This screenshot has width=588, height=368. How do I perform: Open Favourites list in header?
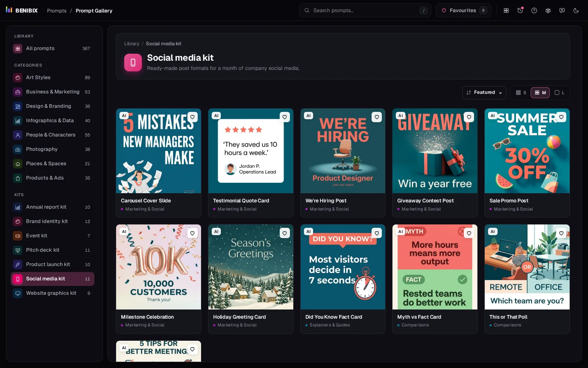[463, 10]
